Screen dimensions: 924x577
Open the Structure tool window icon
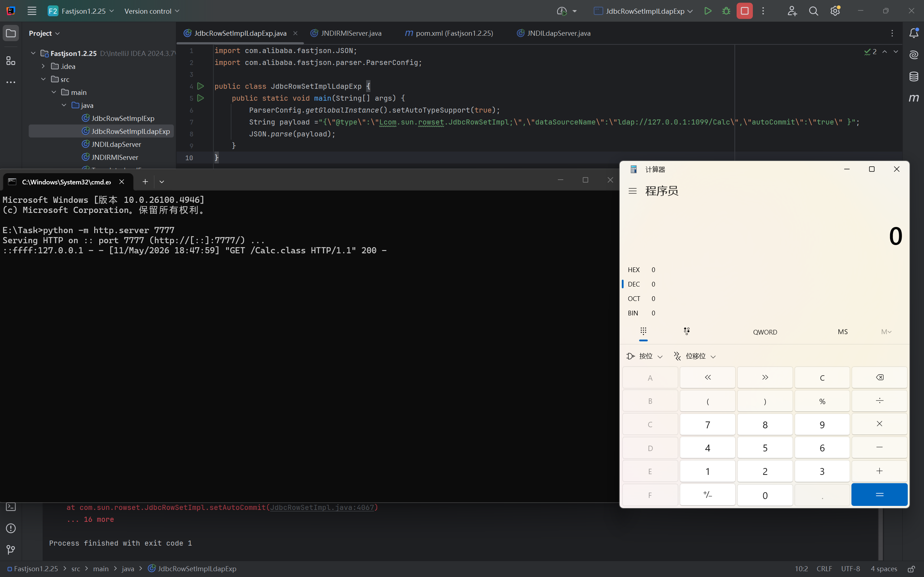point(11,61)
